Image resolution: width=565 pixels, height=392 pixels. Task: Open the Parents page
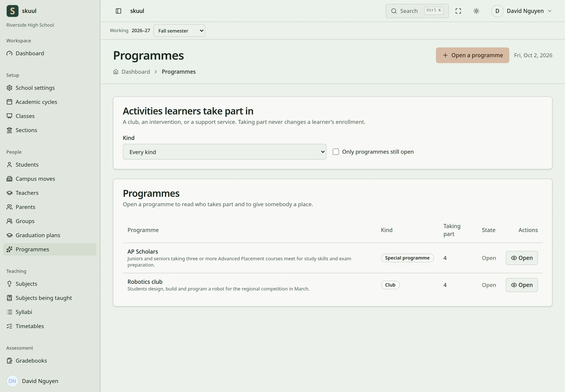coord(50,207)
